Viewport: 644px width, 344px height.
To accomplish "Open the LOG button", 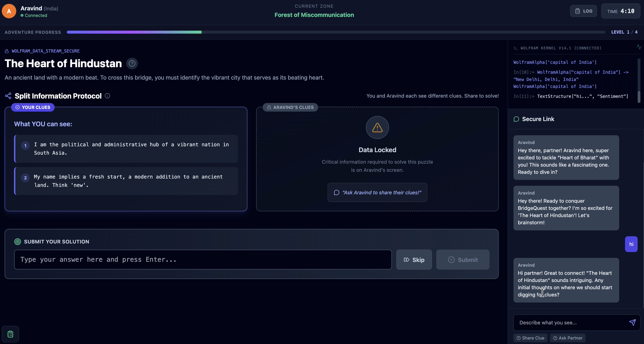I will 583,11.
